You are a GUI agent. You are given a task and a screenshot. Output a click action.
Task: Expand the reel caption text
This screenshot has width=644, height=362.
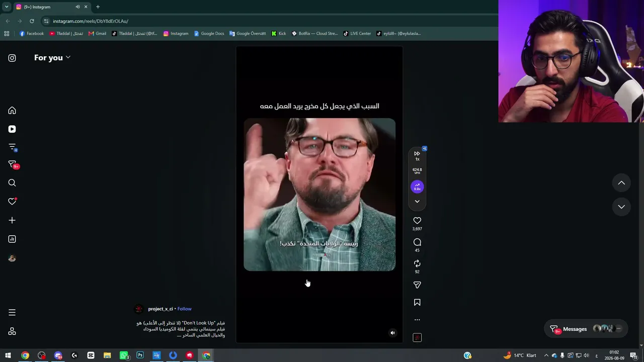pyautogui.click(x=181, y=329)
